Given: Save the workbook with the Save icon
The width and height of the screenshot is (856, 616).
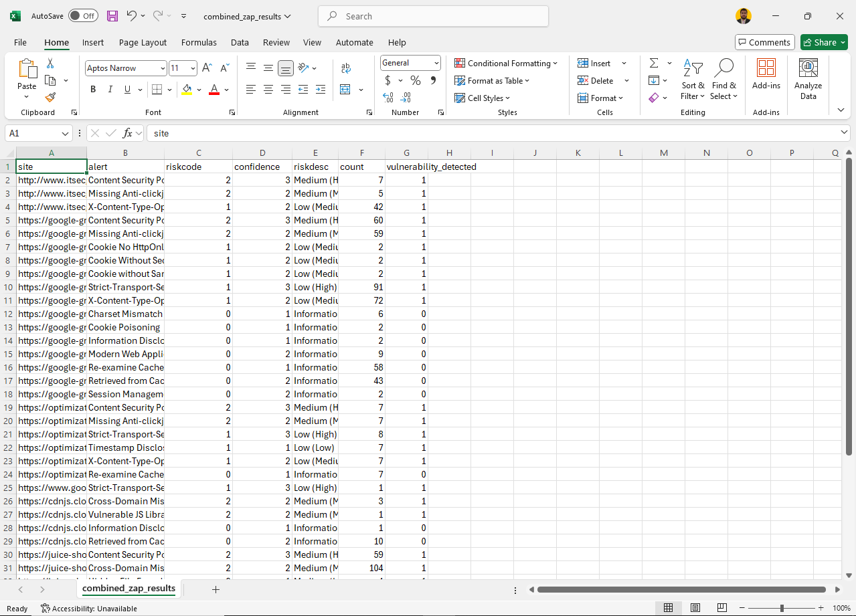Looking at the screenshot, I should point(112,16).
